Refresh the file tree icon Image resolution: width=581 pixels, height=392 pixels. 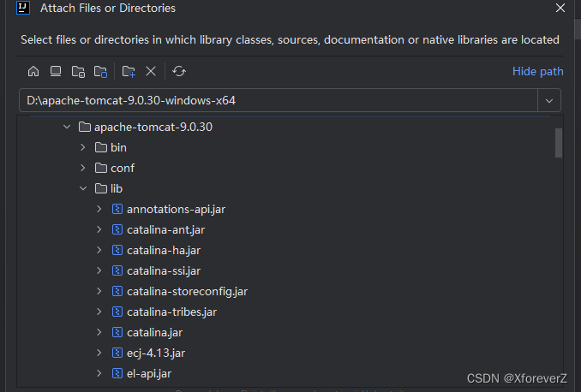[179, 71]
